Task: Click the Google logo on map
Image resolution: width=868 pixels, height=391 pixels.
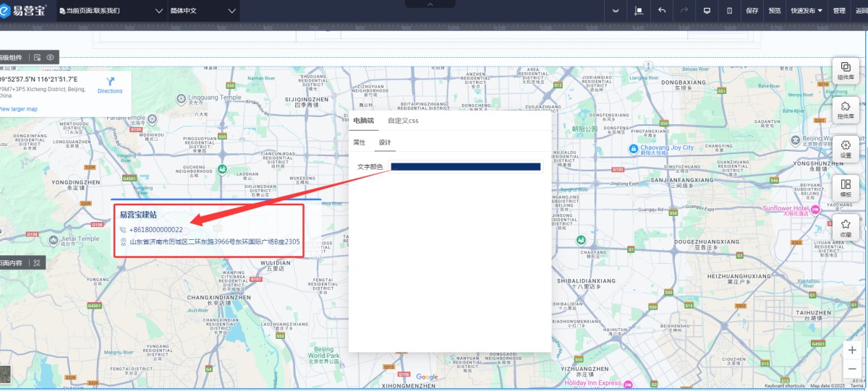Action: [x=427, y=377]
